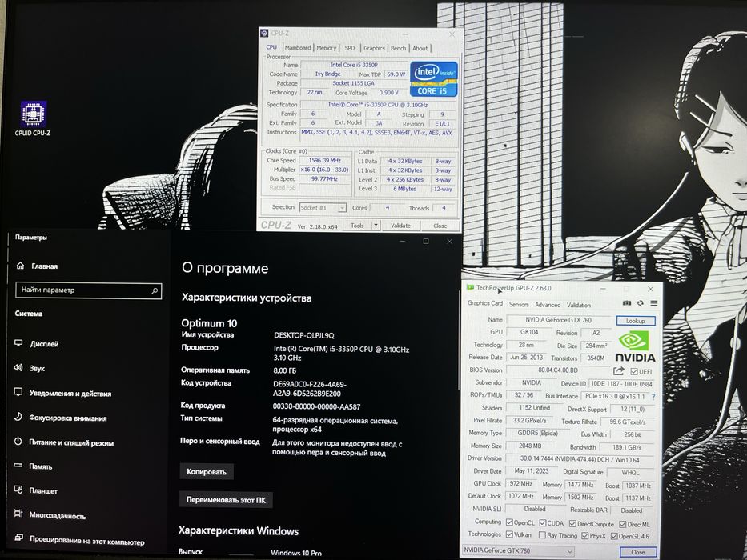Click the Specification i5-3350P CPU @ 3.10GHz field
The width and height of the screenshot is (747, 560).
378,105
